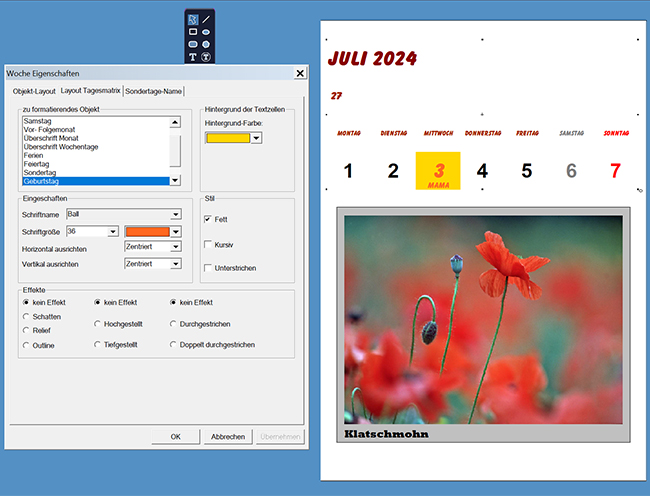Screen dimensions: 650x496
Task: Select the arrow pointer tool
Action: (192, 19)
